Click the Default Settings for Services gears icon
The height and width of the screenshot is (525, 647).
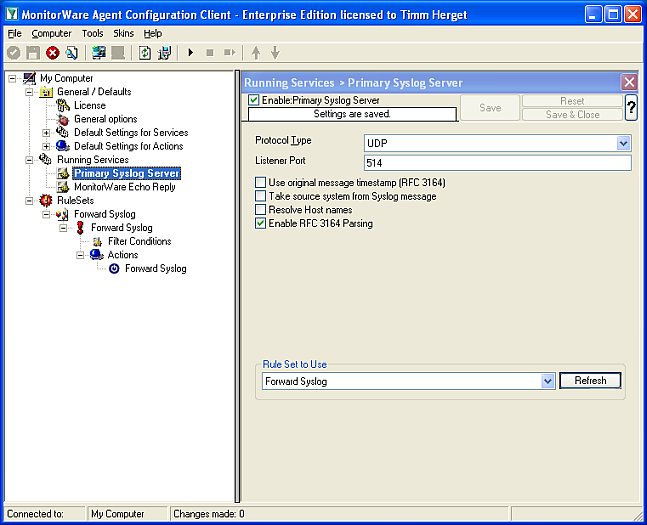(62, 132)
